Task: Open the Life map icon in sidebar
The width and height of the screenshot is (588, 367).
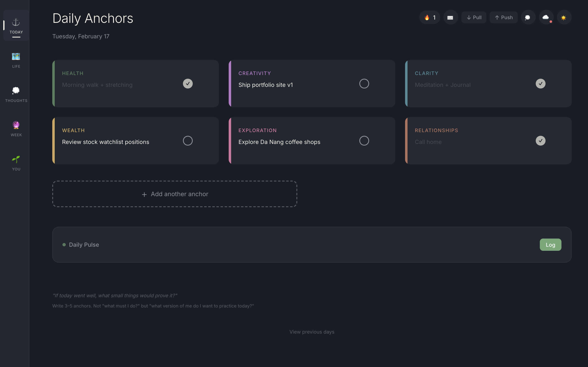Action: [x=16, y=56]
